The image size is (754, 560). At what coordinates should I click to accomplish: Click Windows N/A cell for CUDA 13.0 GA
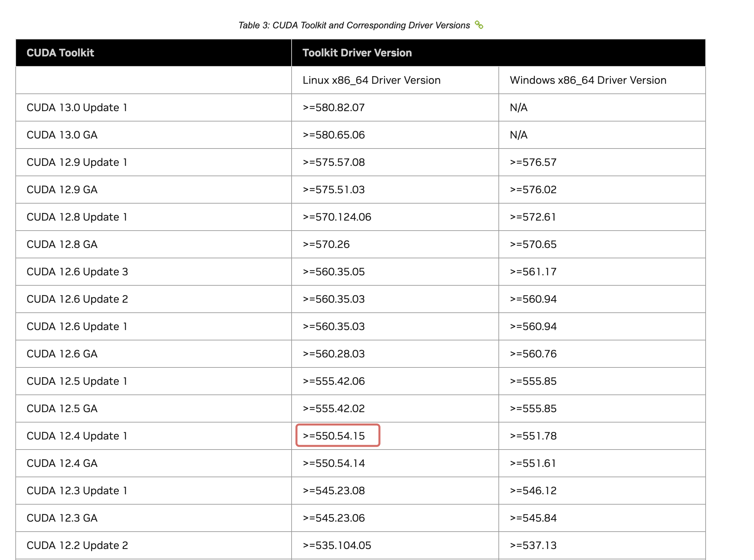point(518,135)
